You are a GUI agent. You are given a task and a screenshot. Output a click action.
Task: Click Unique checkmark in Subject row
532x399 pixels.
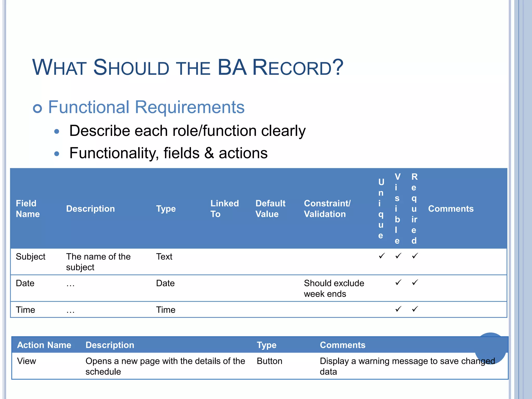pos(382,256)
